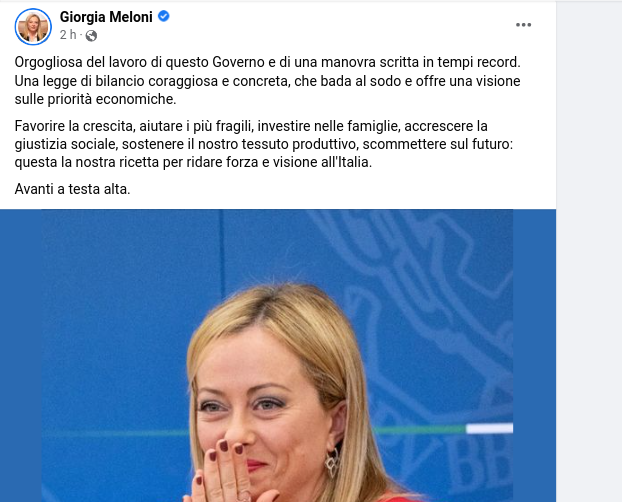
Task: Open the post photo of the woman
Action: tap(278, 356)
